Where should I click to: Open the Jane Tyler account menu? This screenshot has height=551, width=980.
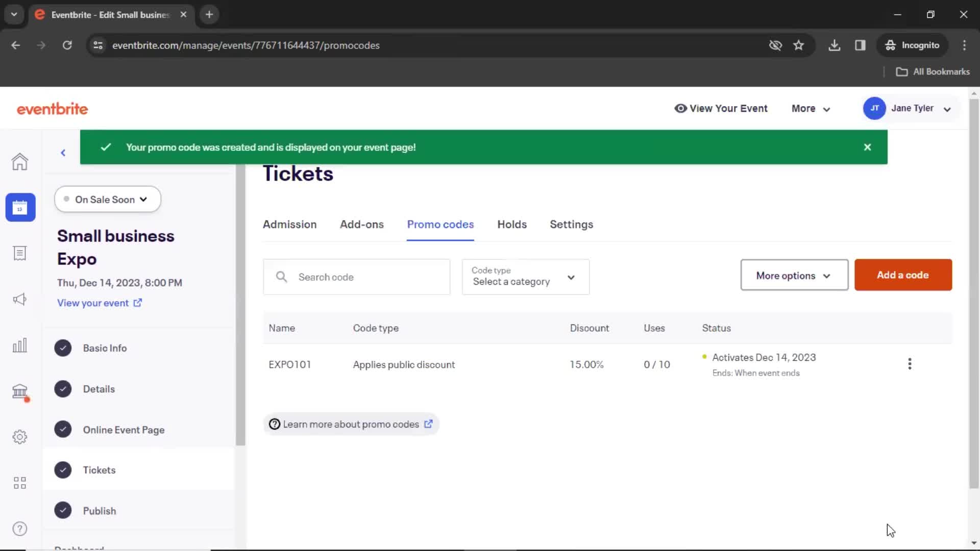pyautogui.click(x=911, y=108)
